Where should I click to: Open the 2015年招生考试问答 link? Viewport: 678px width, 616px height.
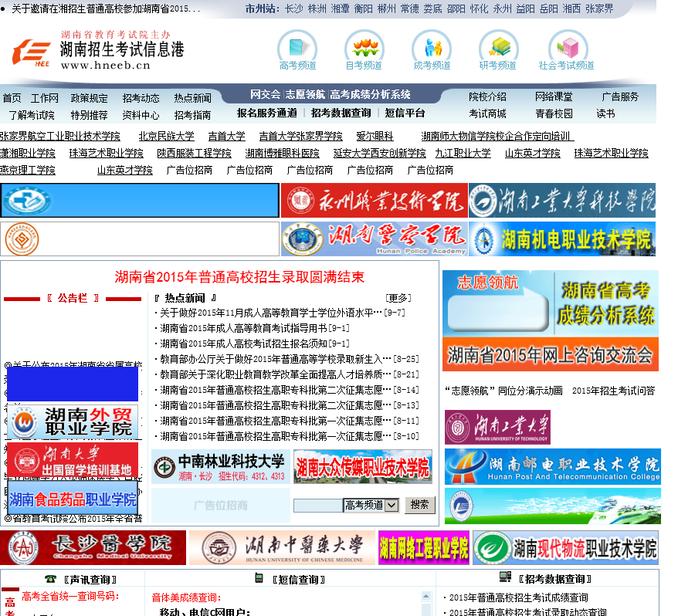[x=614, y=391]
